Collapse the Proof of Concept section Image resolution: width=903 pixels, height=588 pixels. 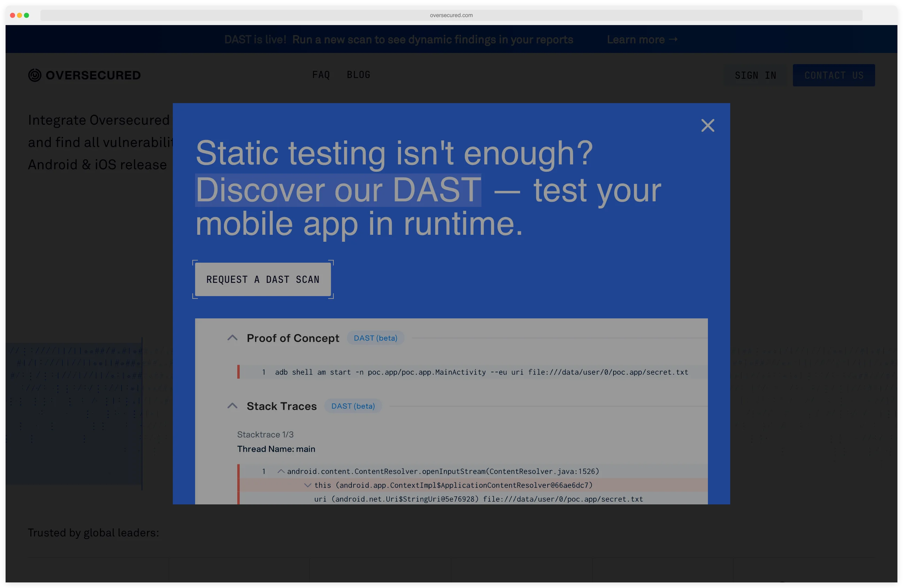pos(232,338)
